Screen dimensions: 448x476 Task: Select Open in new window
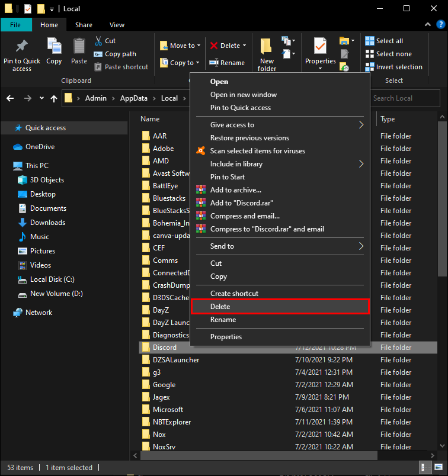(x=280, y=95)
